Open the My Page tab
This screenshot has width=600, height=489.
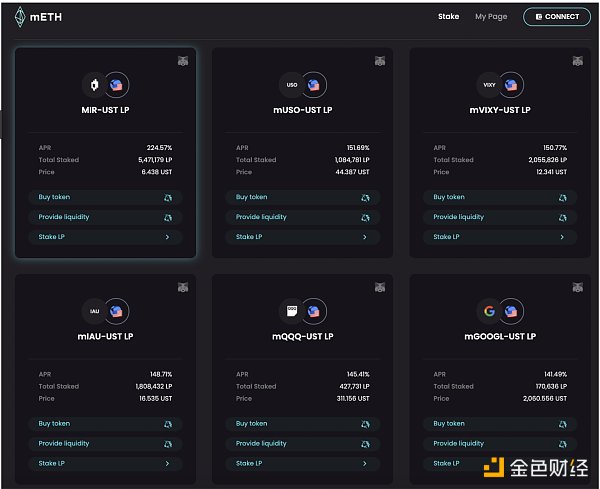coord(491,16)
